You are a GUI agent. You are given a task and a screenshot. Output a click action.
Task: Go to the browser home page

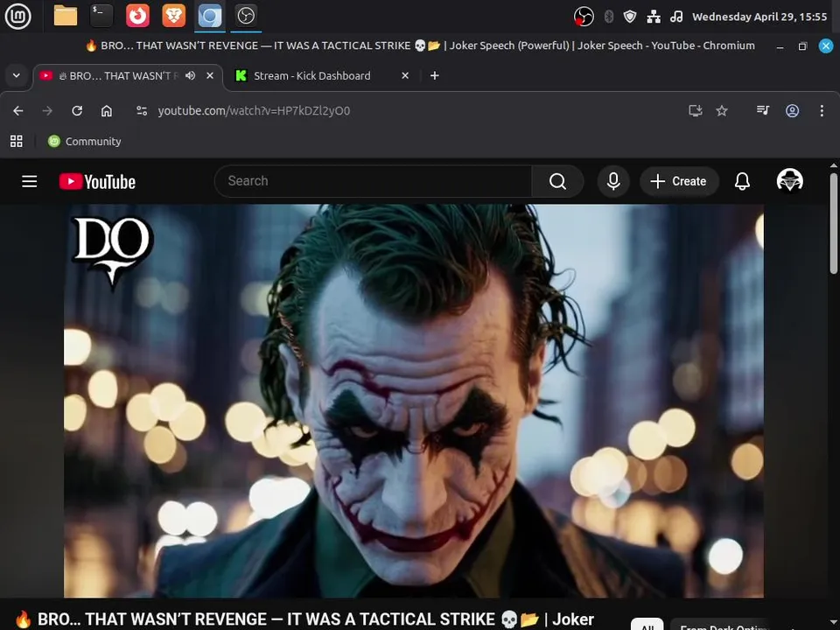tap(107, 111)
